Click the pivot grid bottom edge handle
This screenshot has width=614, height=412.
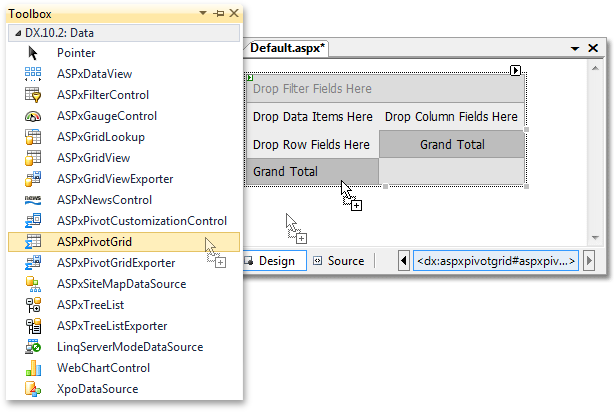click(x=385, y=186)
